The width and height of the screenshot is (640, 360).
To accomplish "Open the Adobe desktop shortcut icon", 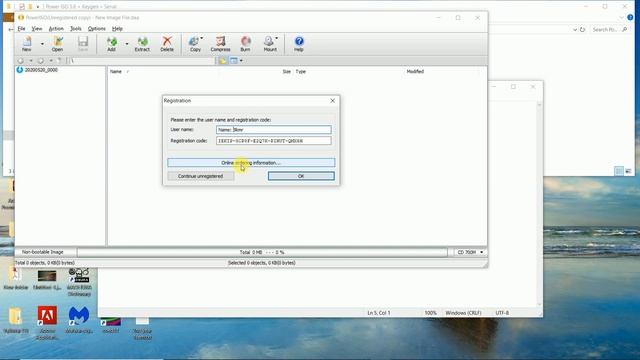I will [x=47, y=322].
